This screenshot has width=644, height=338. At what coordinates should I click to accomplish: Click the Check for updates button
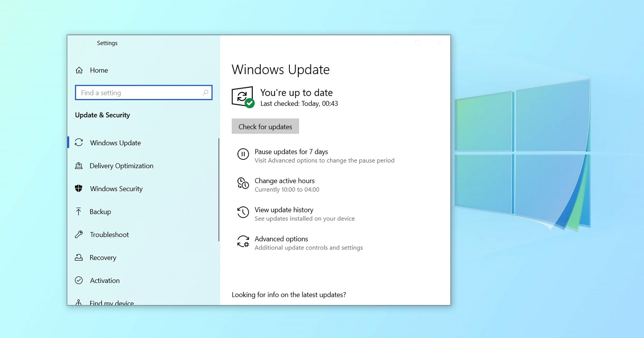[265, 126]
